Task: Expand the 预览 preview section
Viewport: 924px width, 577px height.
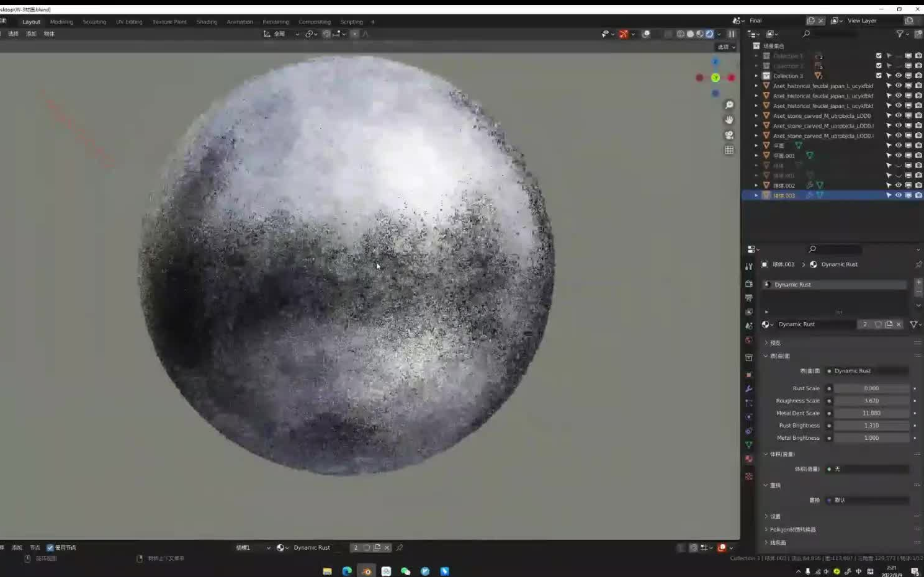Action: (x=774, y=342)
